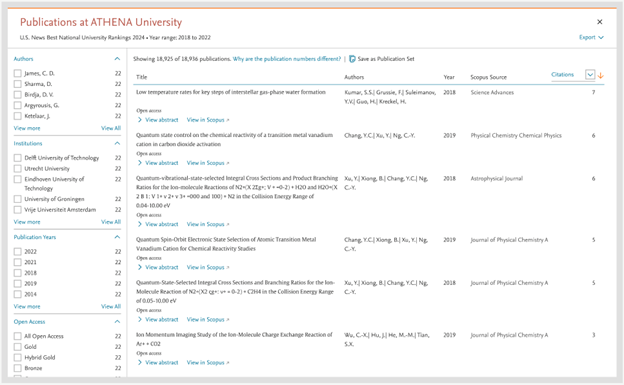Check the Ketelaar, J. author filter
This screenshot has height=385, width=624.
coord(18,116)
